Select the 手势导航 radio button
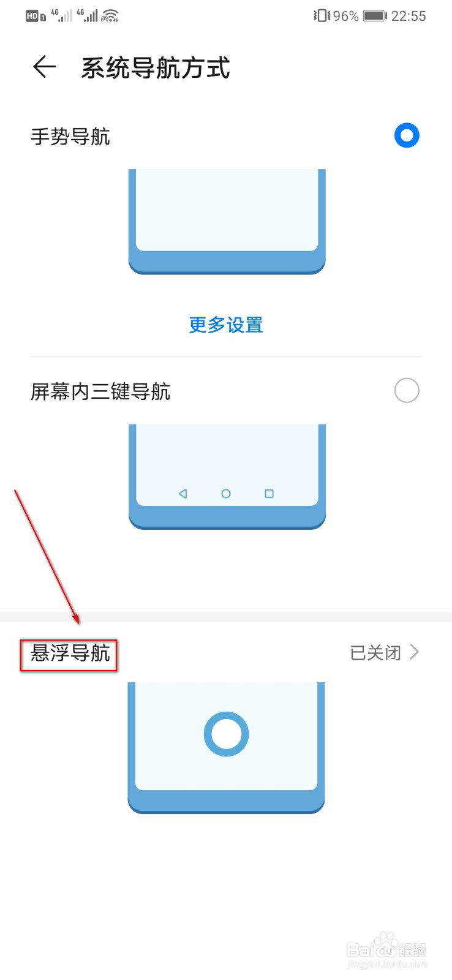This screenshot has height=980, width=452. click(x=407, y=135)
